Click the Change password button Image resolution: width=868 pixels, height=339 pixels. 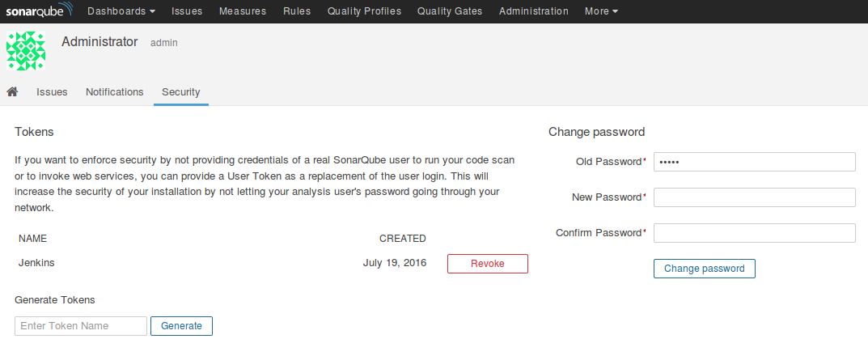pos(704,269)
